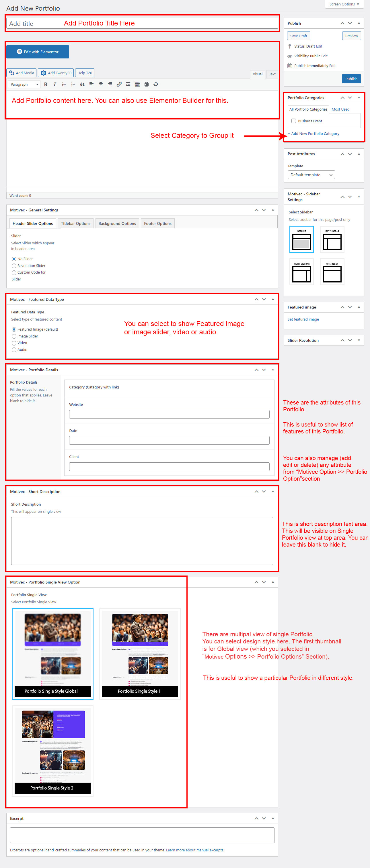
Task: Select the Left Sidebar layout swatch
Action: click(332, 239)
